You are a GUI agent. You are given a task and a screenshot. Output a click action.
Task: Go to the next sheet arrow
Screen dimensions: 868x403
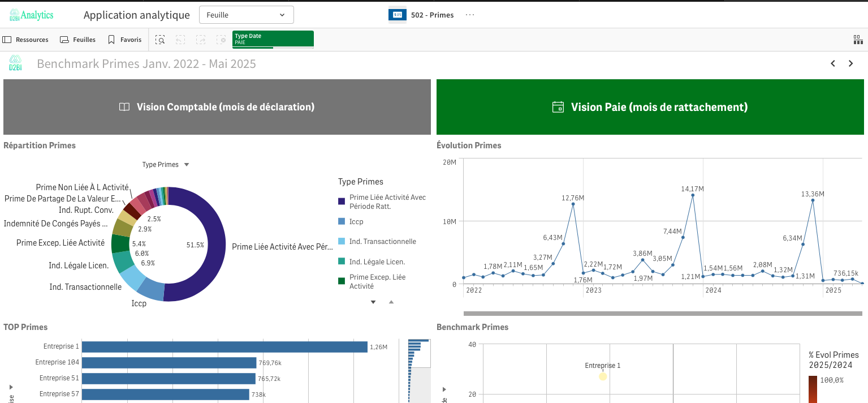click(x=850, y=64)
